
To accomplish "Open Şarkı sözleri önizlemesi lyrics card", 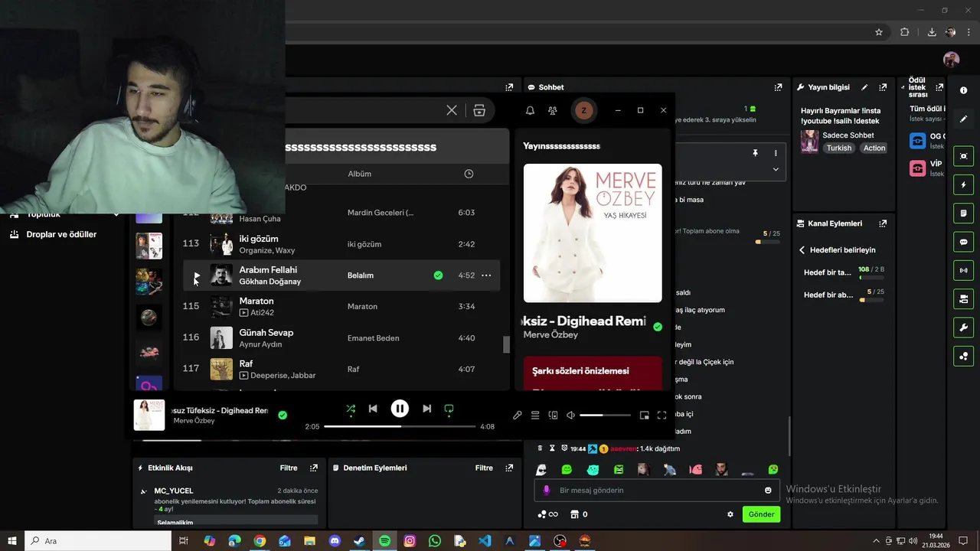I will coord(593,373).
